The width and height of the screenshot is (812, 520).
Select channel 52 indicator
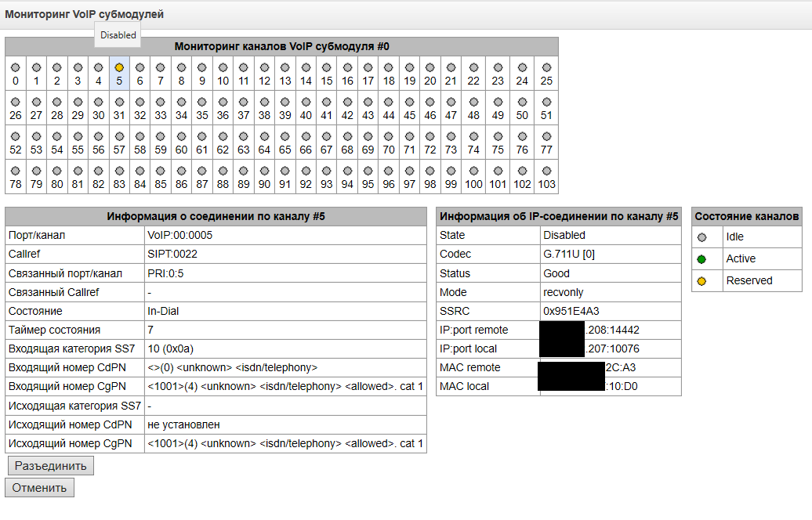point(16,136)
